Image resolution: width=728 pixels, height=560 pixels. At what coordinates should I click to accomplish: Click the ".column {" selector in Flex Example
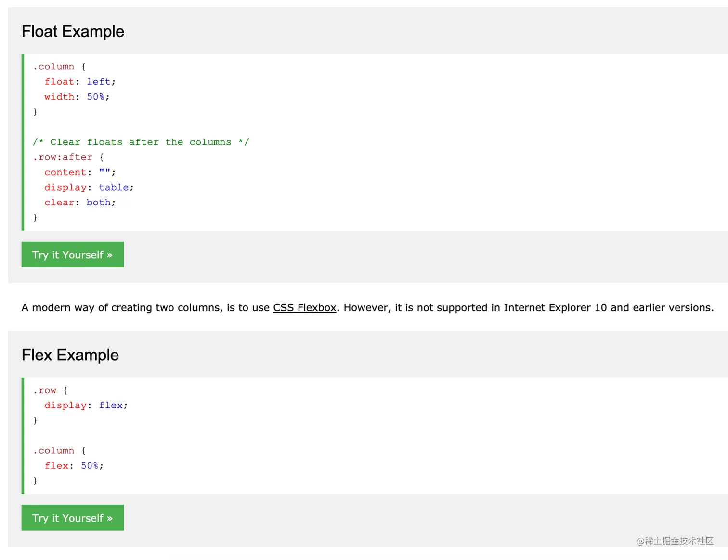59,451
